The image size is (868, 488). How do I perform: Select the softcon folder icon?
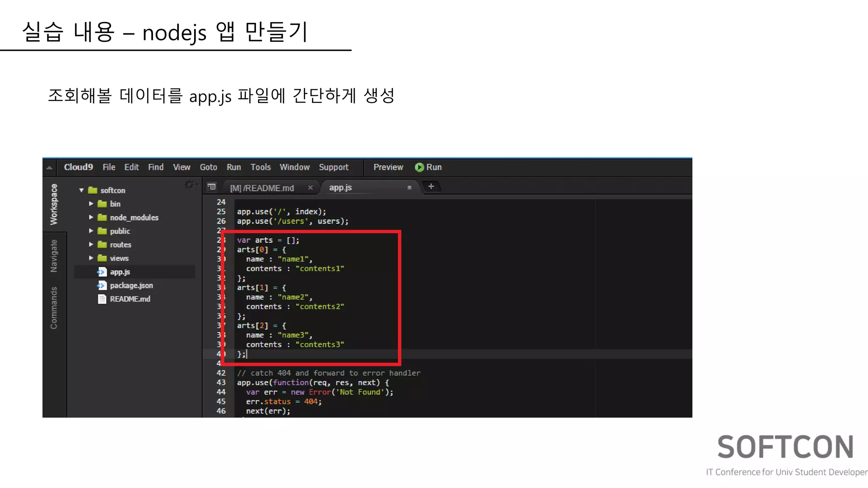(93, 190)
